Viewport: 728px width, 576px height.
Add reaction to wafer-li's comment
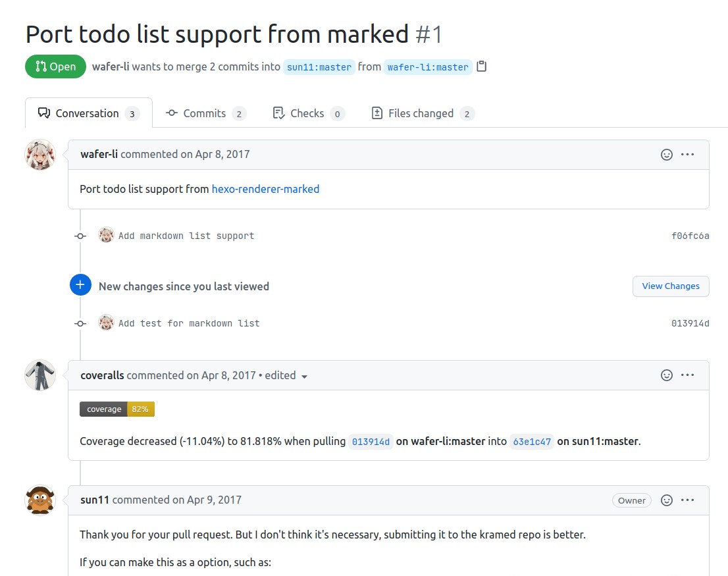pos(667,155)
